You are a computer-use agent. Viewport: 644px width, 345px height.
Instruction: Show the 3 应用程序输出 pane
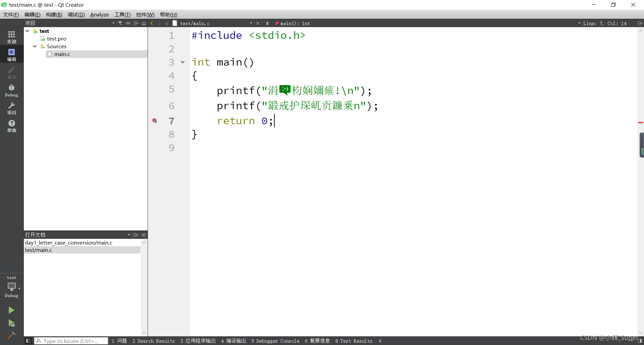tap(198, 341)
